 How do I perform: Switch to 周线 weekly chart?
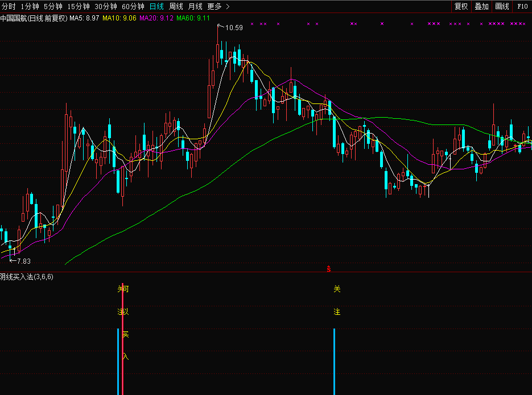176,7
